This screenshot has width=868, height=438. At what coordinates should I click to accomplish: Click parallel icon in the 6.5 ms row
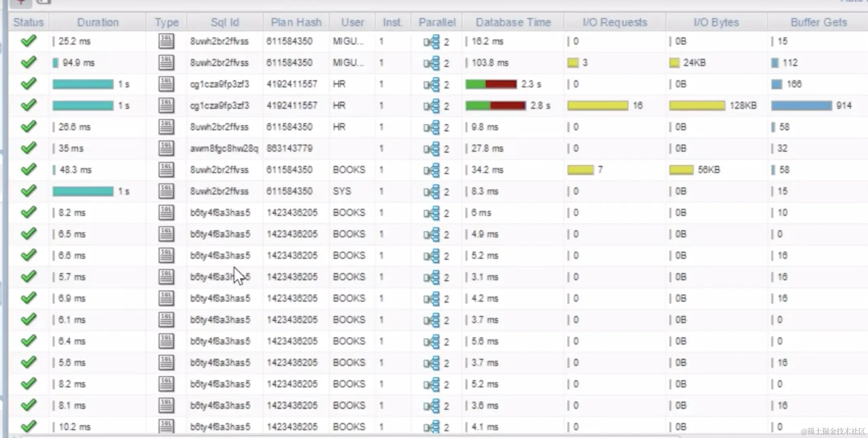[x=432, y=234]
